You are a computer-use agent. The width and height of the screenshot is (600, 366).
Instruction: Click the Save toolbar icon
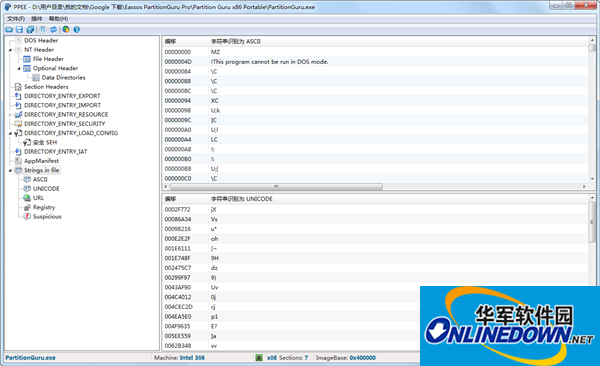point(19,29)
